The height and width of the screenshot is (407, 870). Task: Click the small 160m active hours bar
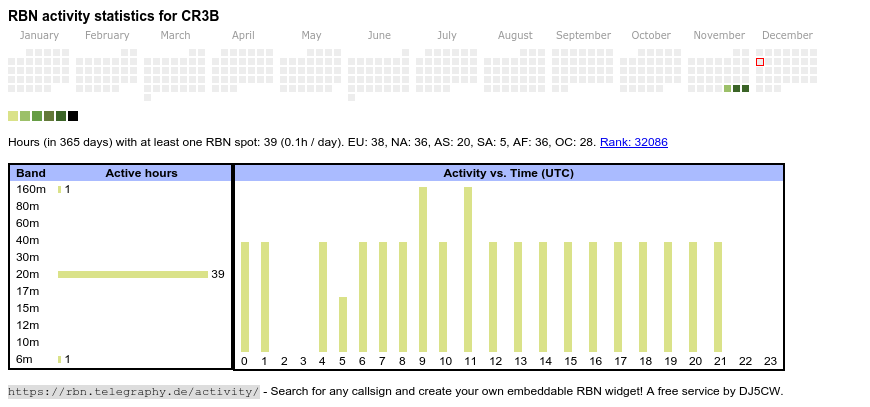click(x=60, y=189)
